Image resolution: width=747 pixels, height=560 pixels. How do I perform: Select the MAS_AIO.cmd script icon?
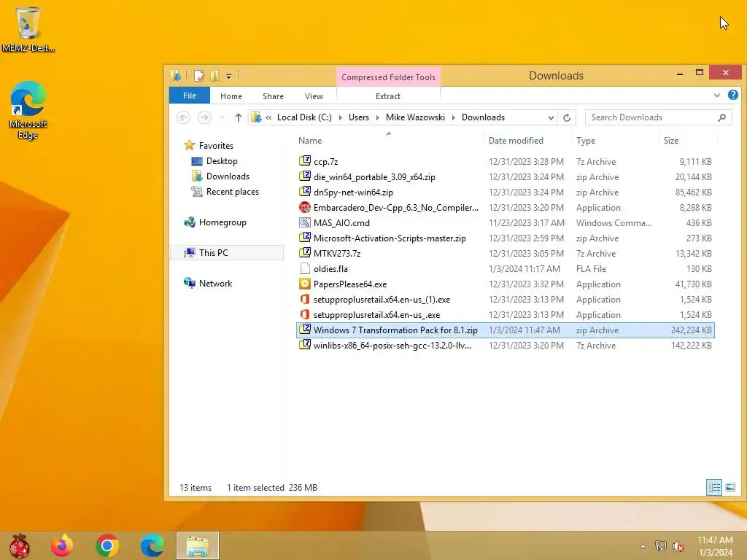pos(305,222)
